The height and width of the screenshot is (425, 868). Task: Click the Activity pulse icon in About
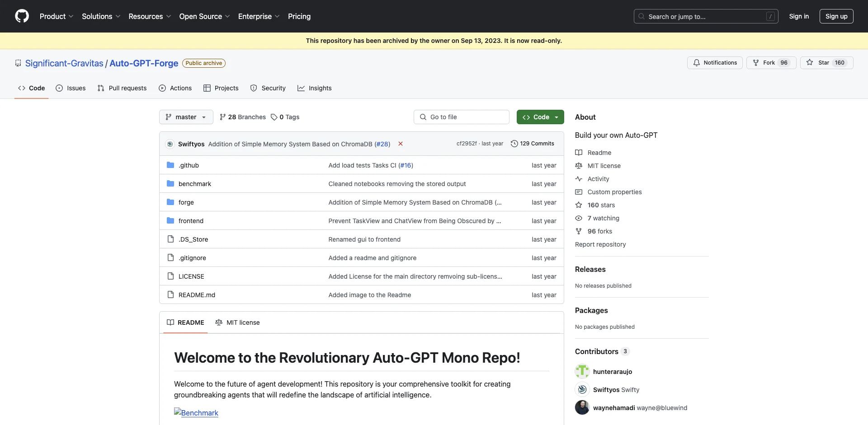(x=579, y=179)
